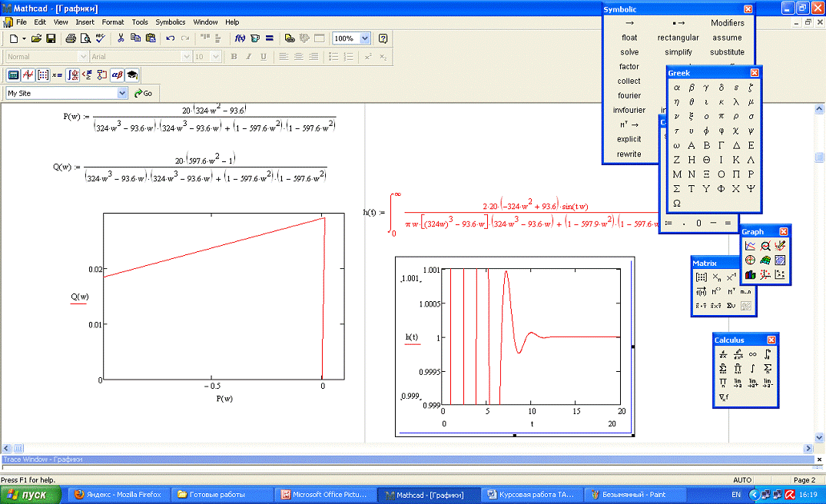The height and width of the screenshot is (504, 826).
Task: Click the Insert Function f(x) toolbar icon
Action: coord(240,38)
